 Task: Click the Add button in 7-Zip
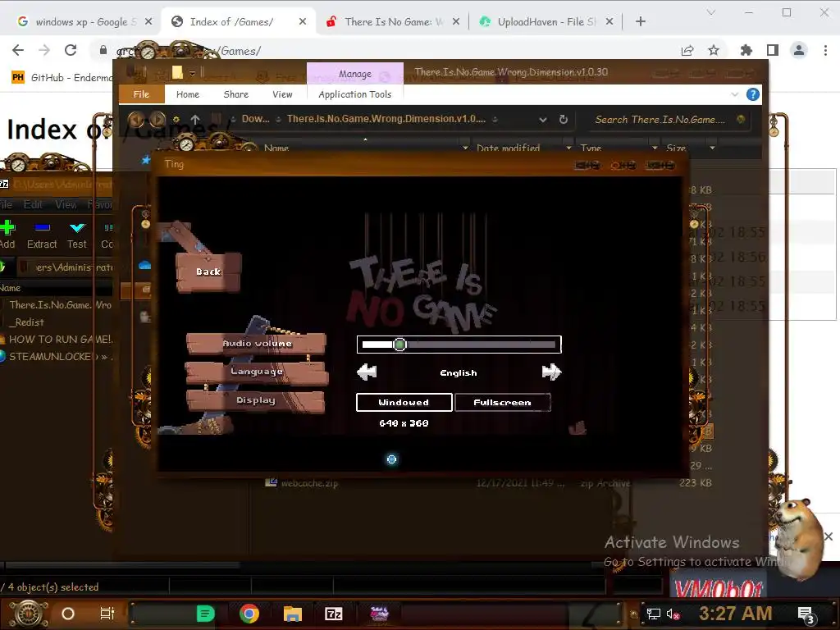(x=7, y=235)
